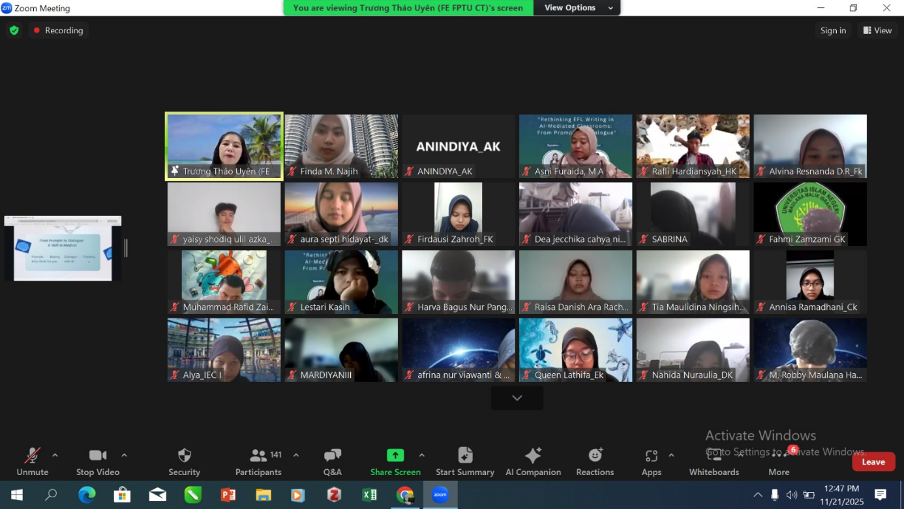Click the Sign in button
Image resolution: width=904 pixels, height=510 pixels.
[833, 30]
